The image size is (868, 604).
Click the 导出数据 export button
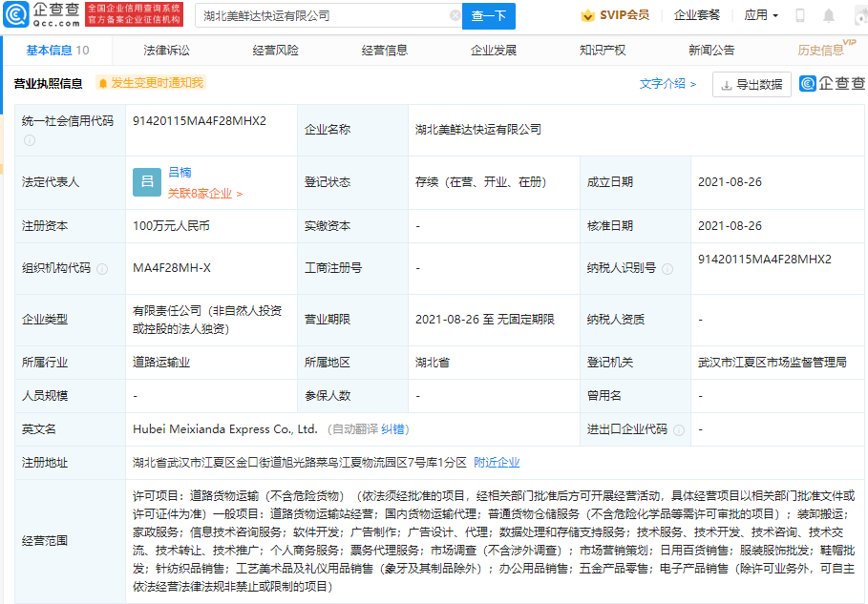(752, 85)
